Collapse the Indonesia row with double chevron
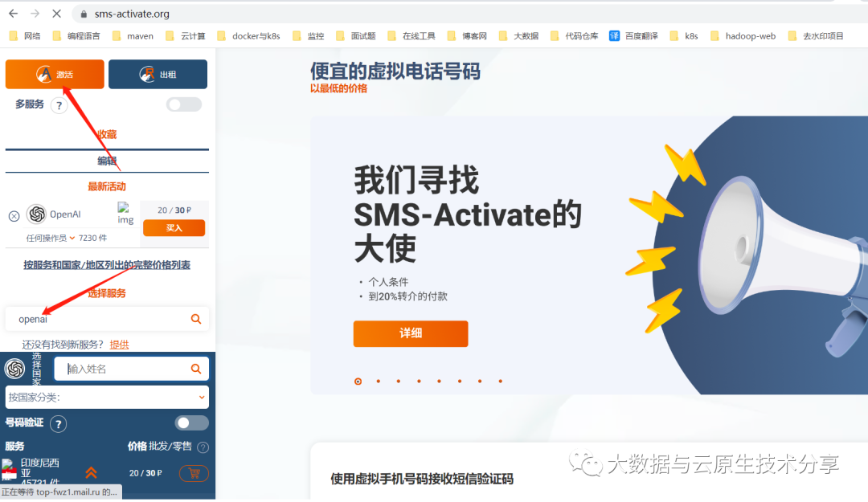The height and width of the screenshot is (502, 868). click(x=92, y=472)
